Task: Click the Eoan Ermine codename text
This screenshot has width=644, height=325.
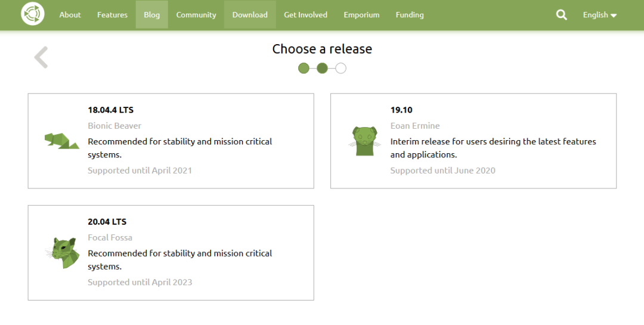Action: pos(415,126)
